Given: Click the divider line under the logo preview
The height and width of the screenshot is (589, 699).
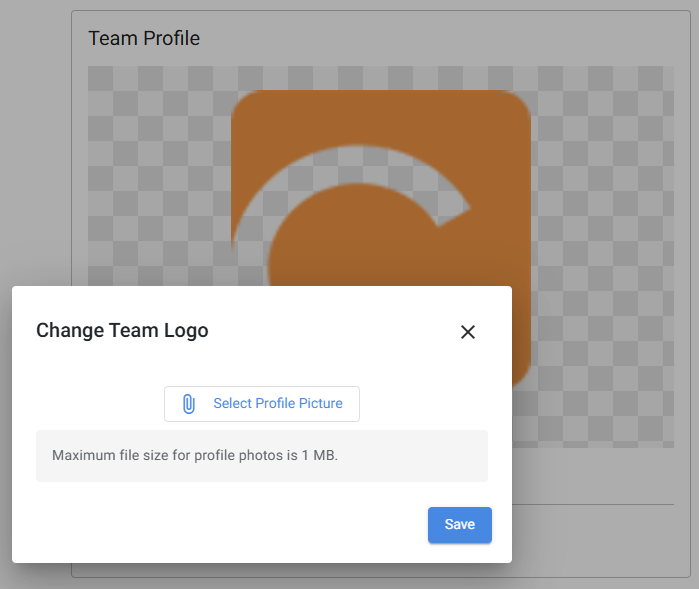Looking at the screenshot, I should [x=593, y=505].
